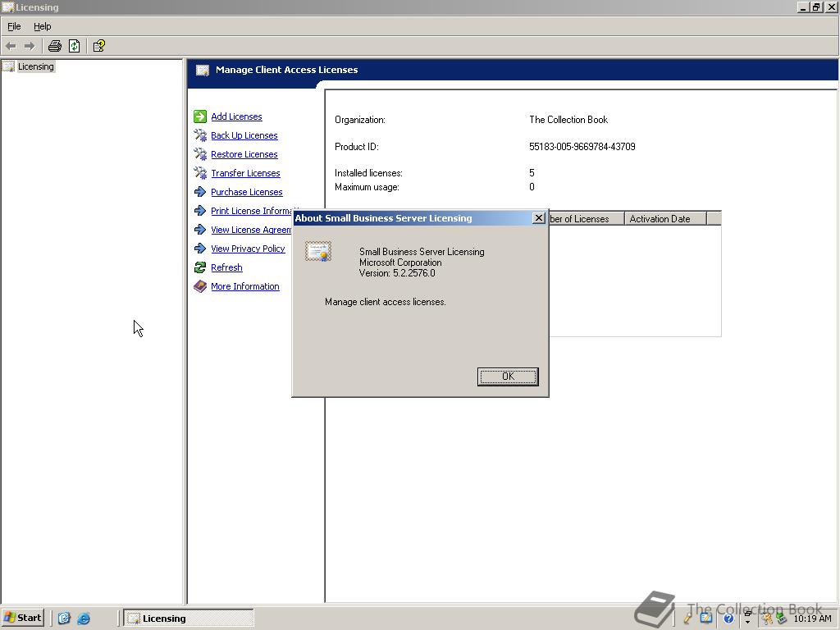Click the Purchase Licenses arrow icon
The image size is (840, 630).
[200, 192]
